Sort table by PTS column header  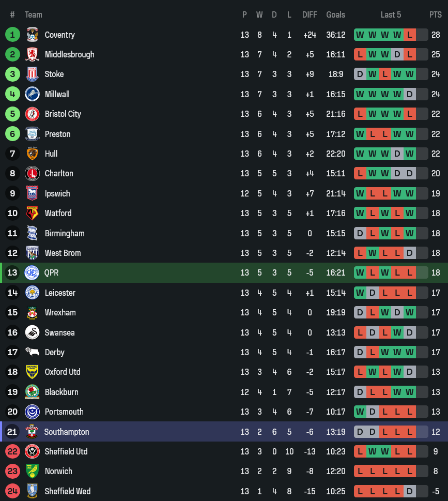[436, 14]
